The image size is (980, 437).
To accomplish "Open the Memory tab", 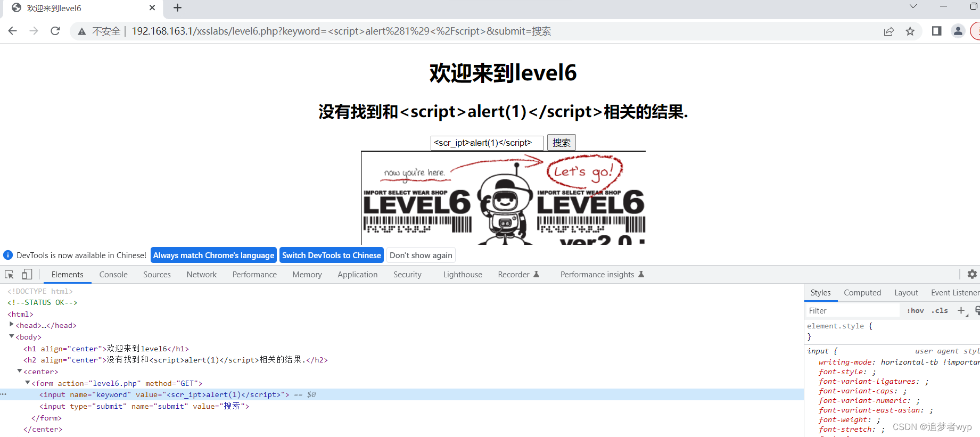I will (x=307, y=275).
